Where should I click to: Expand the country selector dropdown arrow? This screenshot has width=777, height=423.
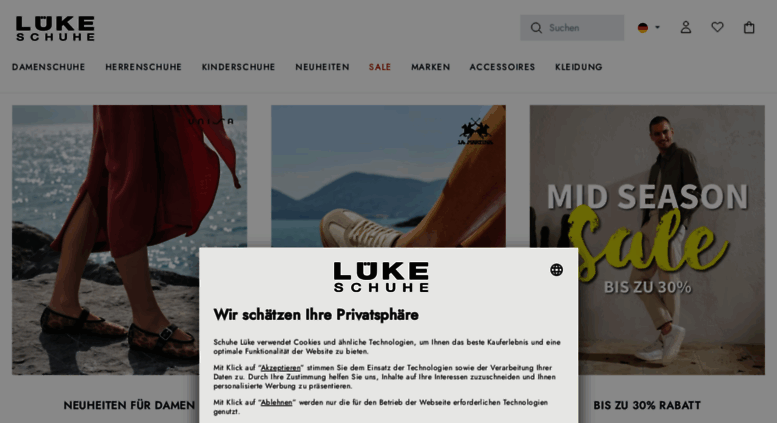(x=658, y=27)
